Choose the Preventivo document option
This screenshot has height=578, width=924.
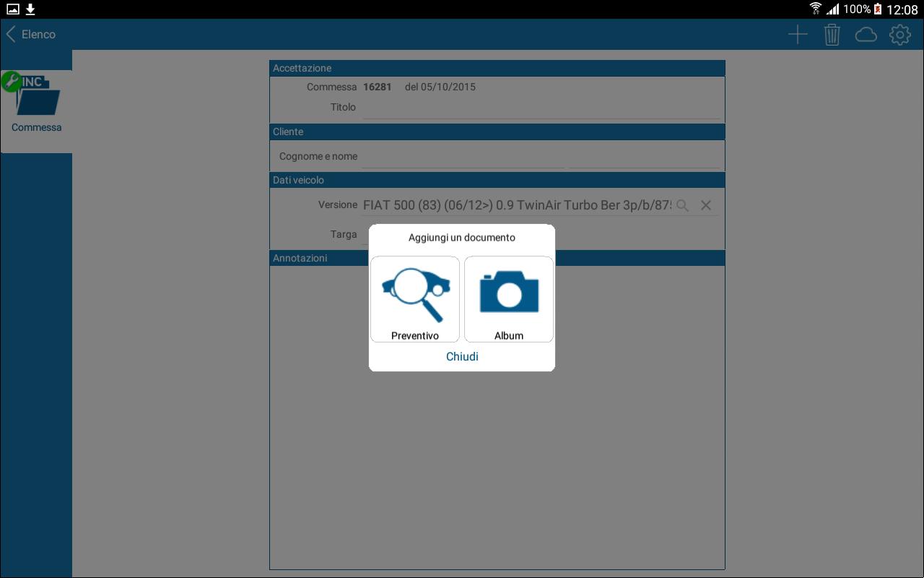click(x=415, y=298)
